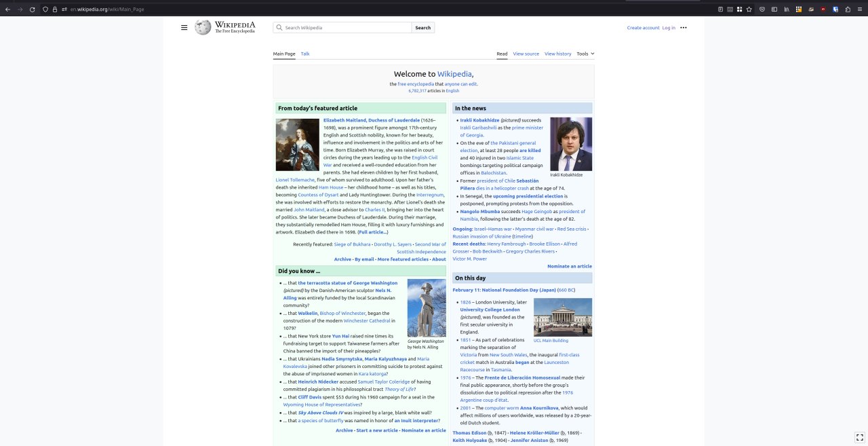Click the tracking protection shield icon
This screenshot has width=868, height=446.
45,10
